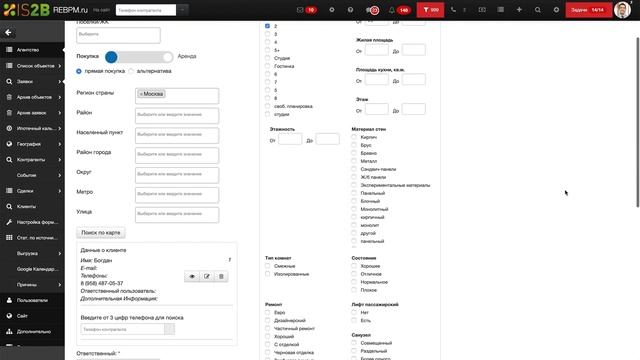Select the прямая покупка radio button

[79, 71]
